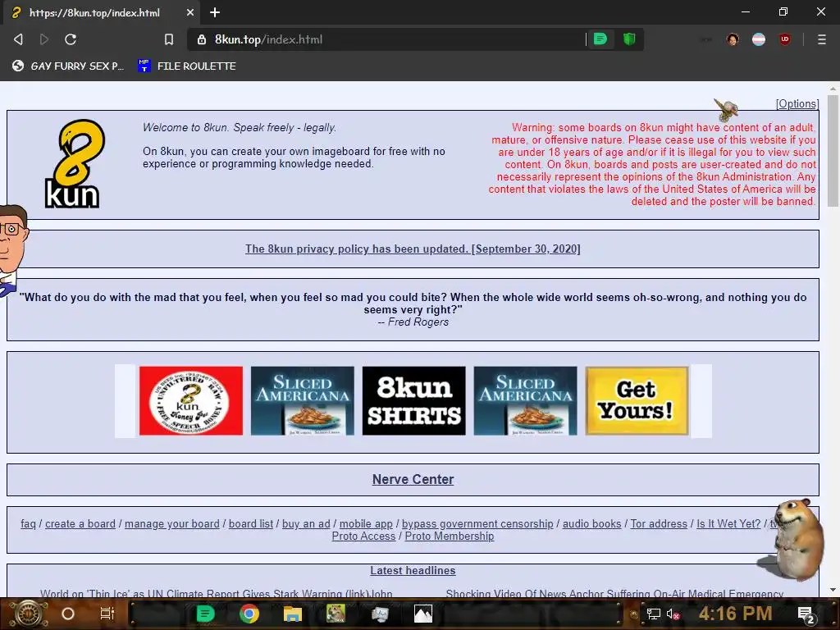This screenshot has width=840, height=630.
Task: Open the World on 'Thin Ice' headline
Action: pos(217,593)
